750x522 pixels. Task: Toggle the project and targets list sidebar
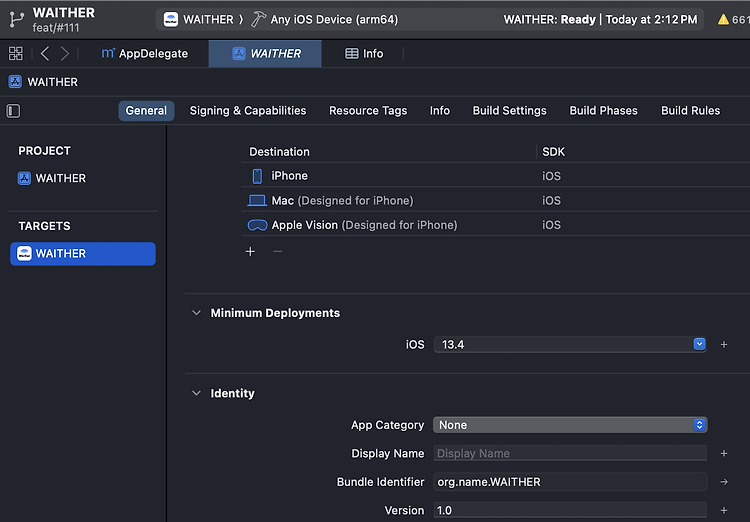[x=13, y=111]
